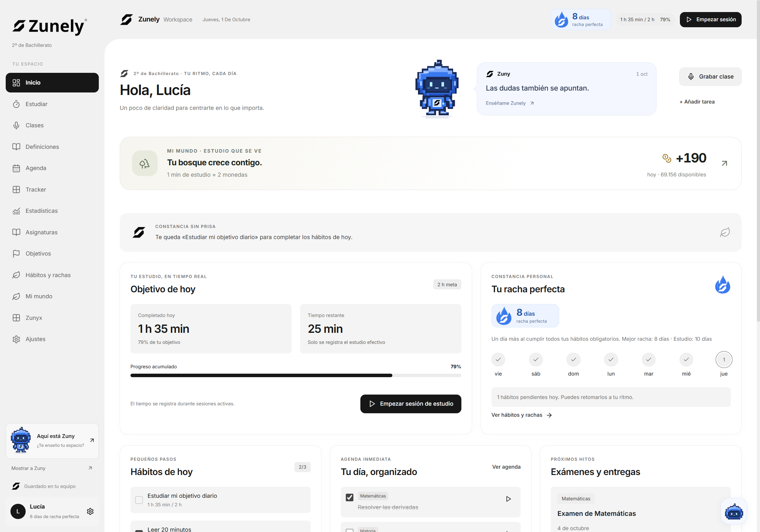This screenshot has height=532, width=760.
Task: Select the vie check circle
Action: point(498,360)
